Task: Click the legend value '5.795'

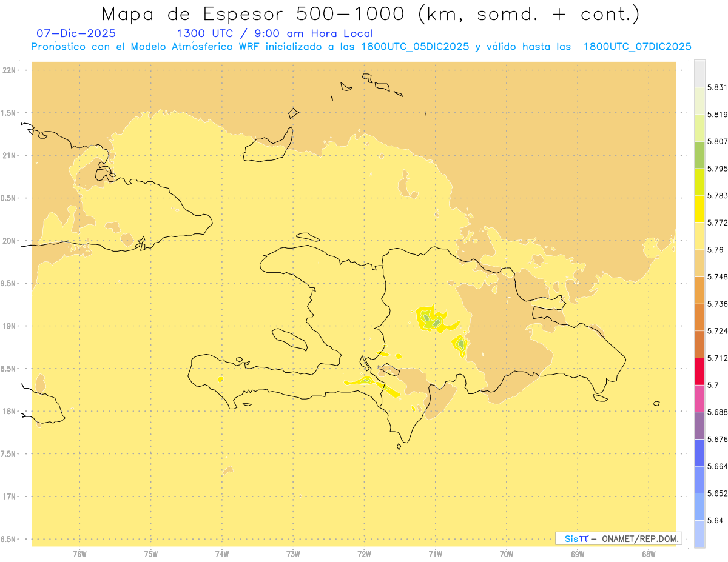Action: 718,169
